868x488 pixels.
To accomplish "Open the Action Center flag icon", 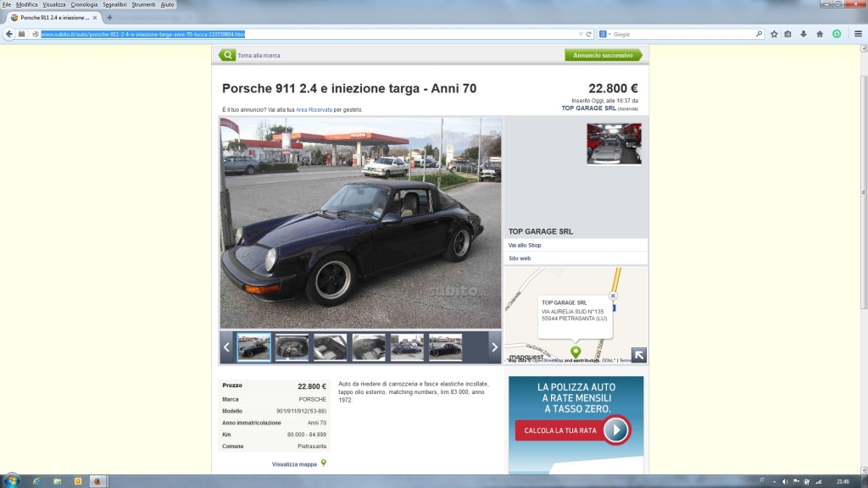I will [x=796, y=481].
